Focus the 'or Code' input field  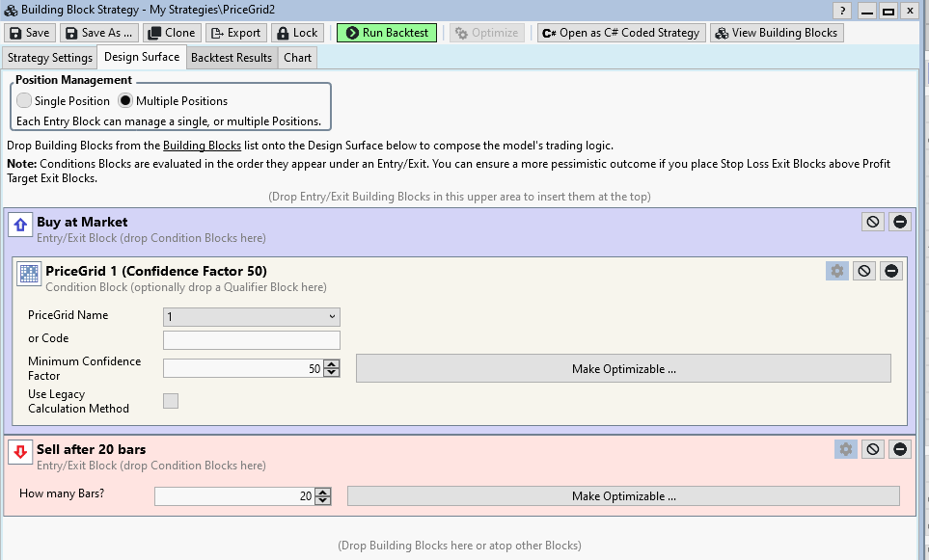point(251,340)
